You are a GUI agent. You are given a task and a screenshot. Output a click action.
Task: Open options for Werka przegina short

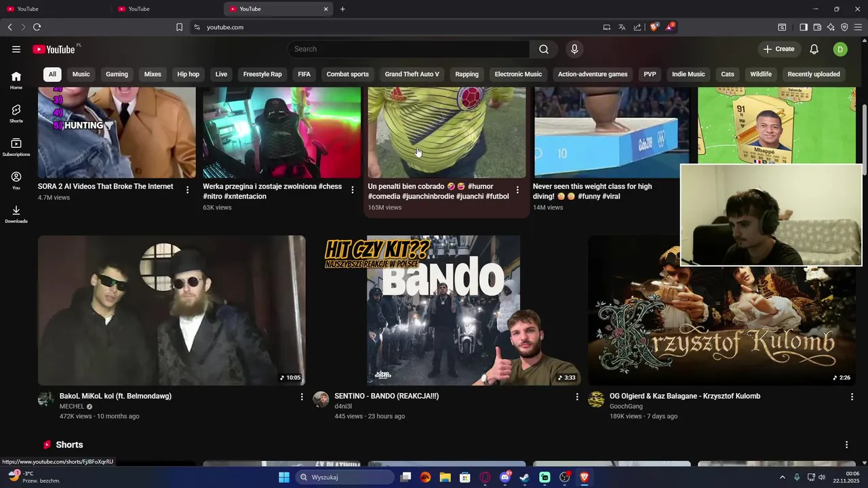point(353,190)
